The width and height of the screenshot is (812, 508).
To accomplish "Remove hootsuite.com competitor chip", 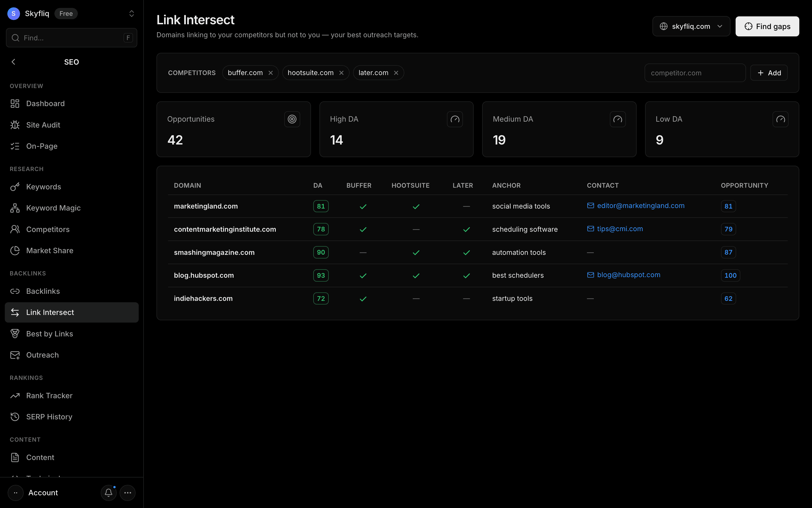I will point(341,73).
